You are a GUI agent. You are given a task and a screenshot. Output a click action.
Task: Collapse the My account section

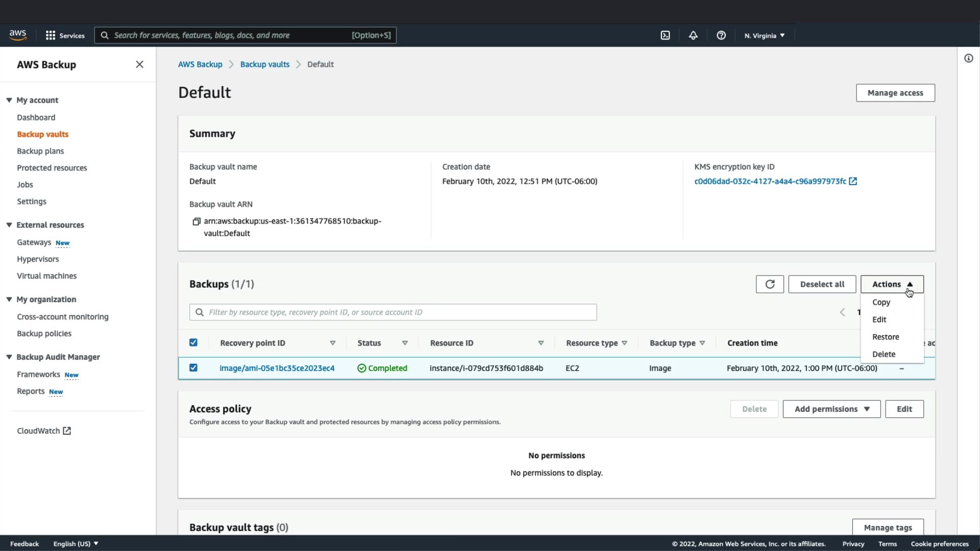(9, 100)
